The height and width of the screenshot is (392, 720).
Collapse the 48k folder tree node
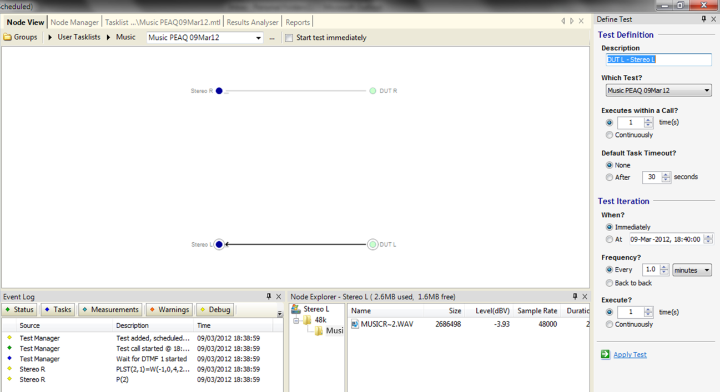pos(296,320)
